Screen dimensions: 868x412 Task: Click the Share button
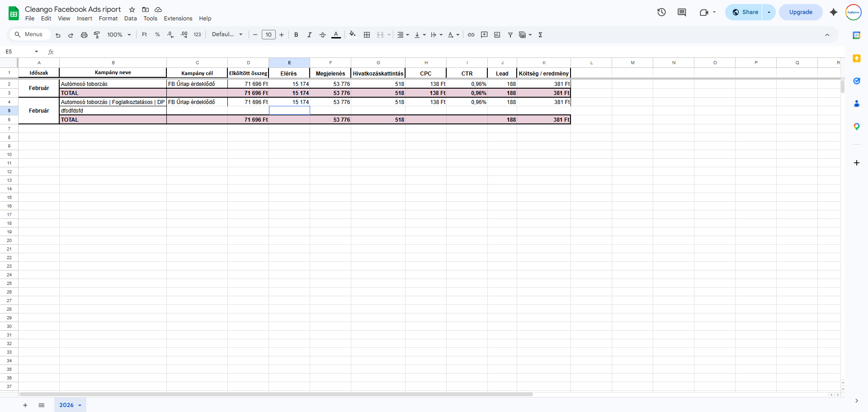click(x=745, y=12)
